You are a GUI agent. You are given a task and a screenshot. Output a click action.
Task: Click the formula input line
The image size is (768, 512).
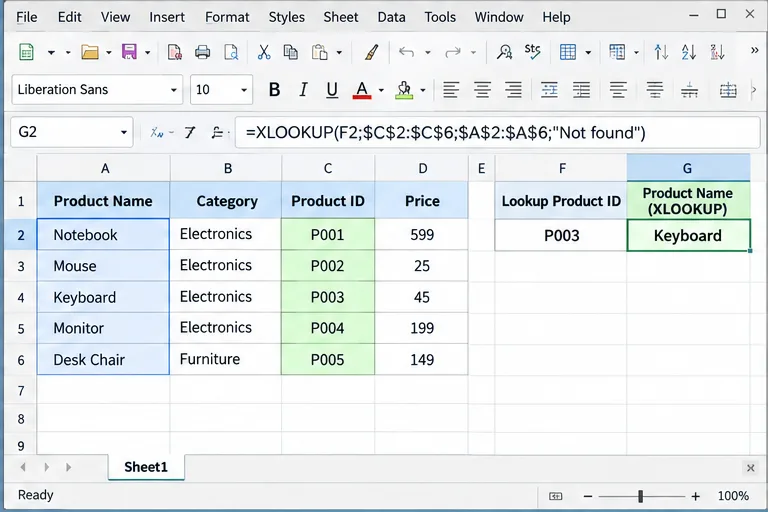[497, 133]
